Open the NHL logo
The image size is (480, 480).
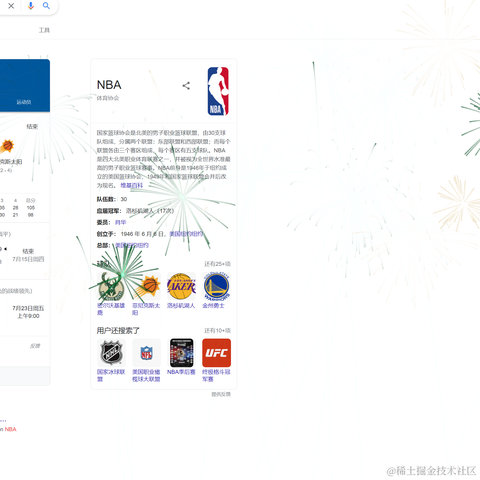111,353
